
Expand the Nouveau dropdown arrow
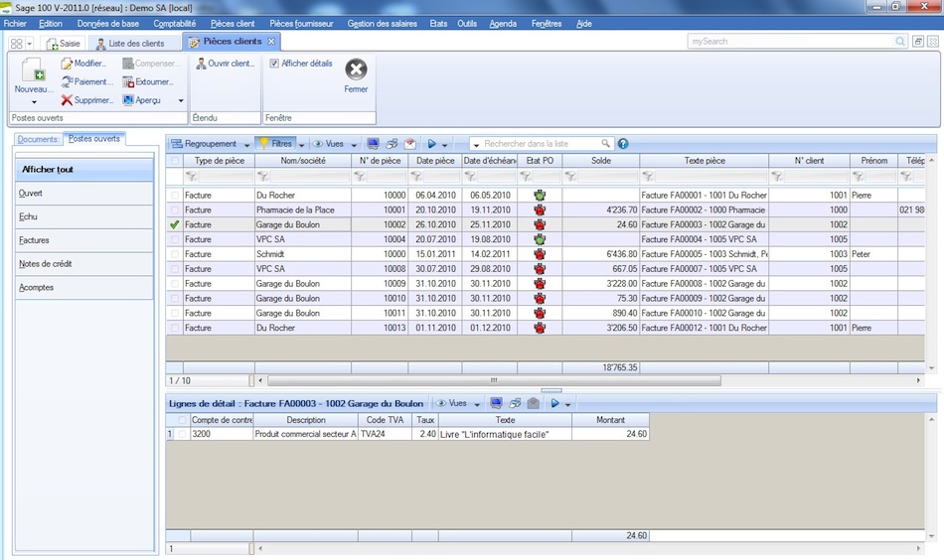[34, 102]
